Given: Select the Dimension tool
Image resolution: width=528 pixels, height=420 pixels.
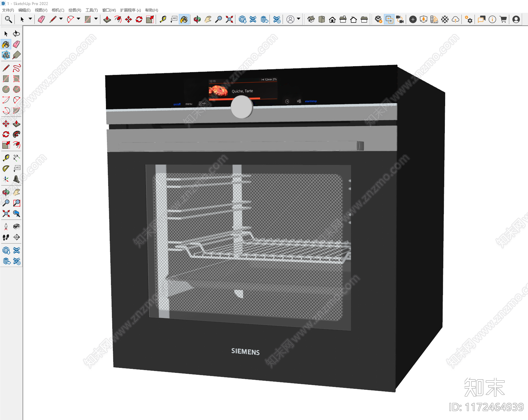Looking at the screenshot, I should (16, 158).
